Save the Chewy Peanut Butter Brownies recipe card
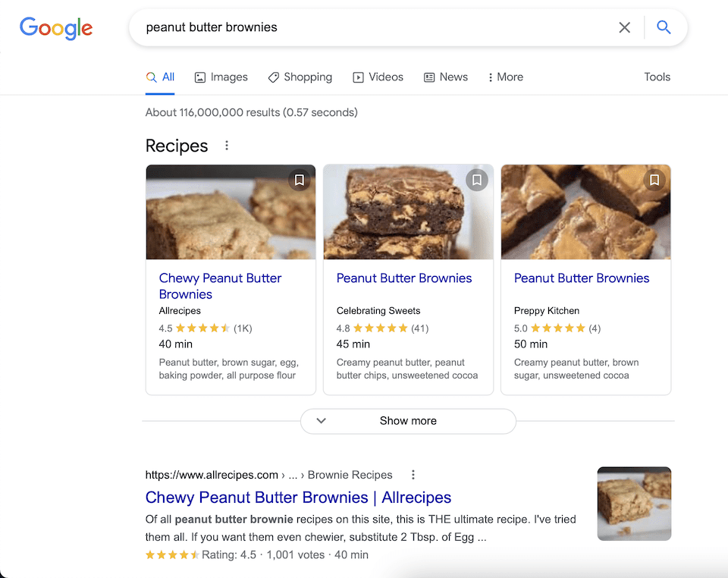The image size is (728, 578). point(299,180)
